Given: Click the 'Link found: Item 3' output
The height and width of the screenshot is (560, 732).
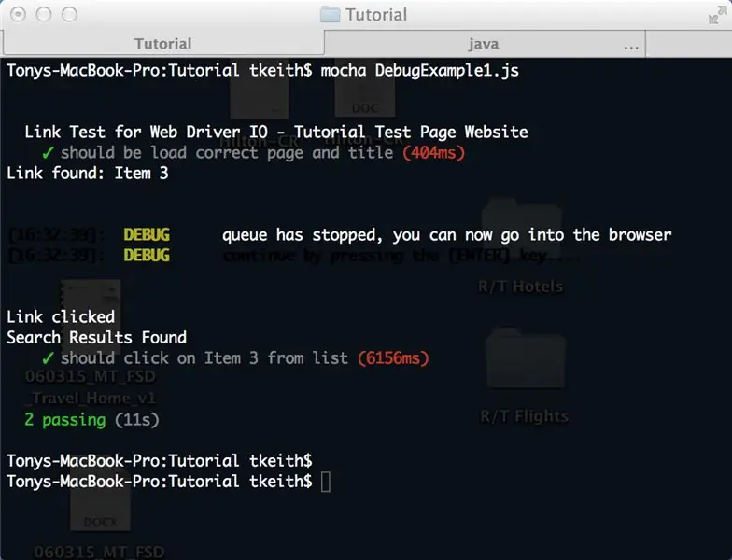Looking at the screenshot, I should coord(88,174).
